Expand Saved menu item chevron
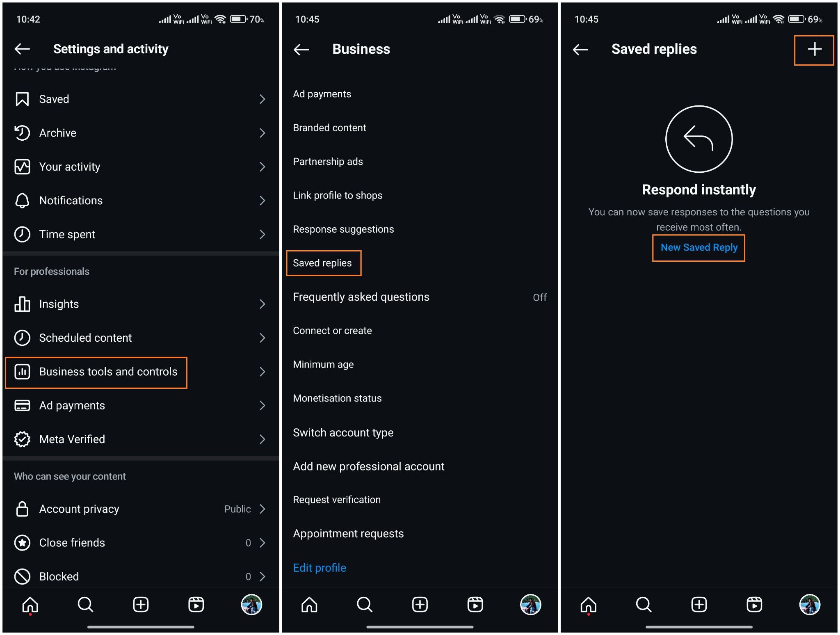The image size is (840, 635). 265,99
